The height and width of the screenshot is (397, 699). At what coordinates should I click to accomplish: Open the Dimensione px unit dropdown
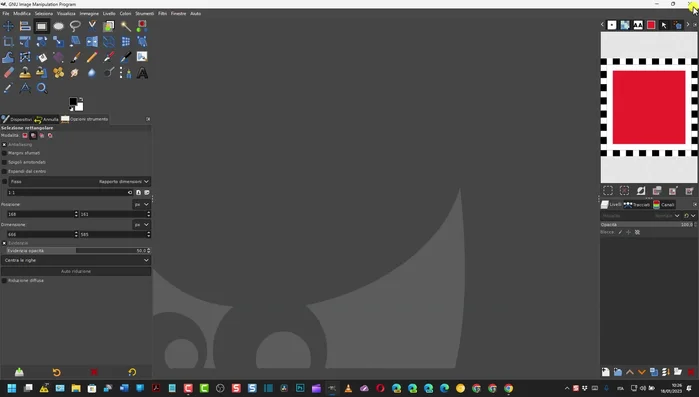[141, 225]
